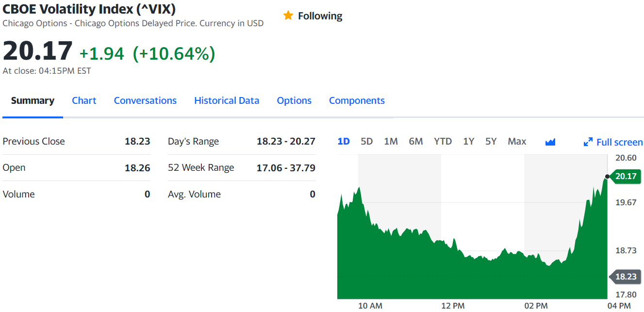The width and height of the screenshot is (644, 312).
Task: Set the chart range to 1M
Action: [391, 141]
